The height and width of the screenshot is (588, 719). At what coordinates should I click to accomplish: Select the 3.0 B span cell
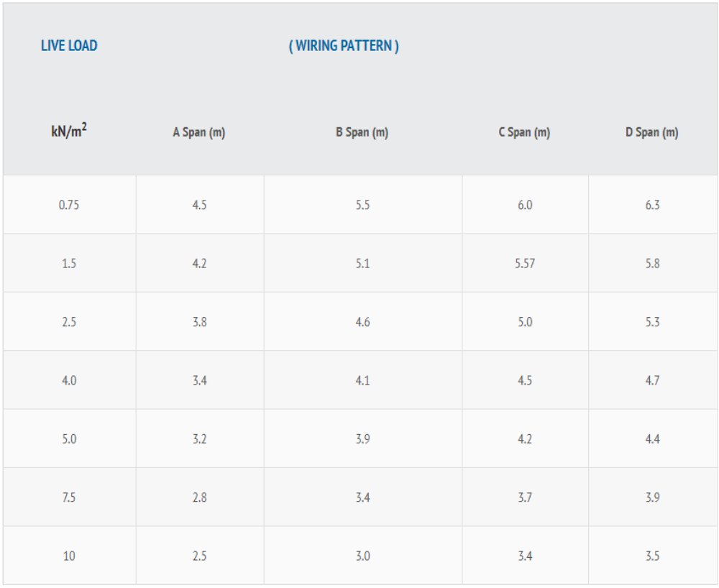click(362, 556)
